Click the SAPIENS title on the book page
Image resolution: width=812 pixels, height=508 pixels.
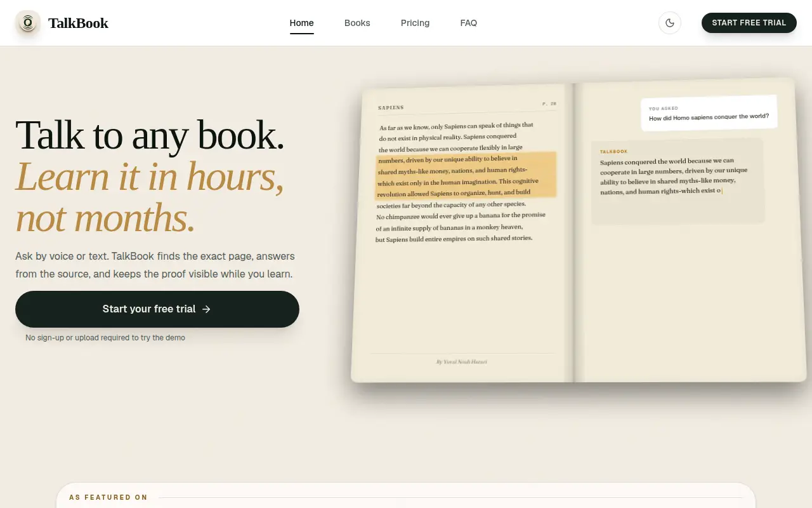(391, 107)
